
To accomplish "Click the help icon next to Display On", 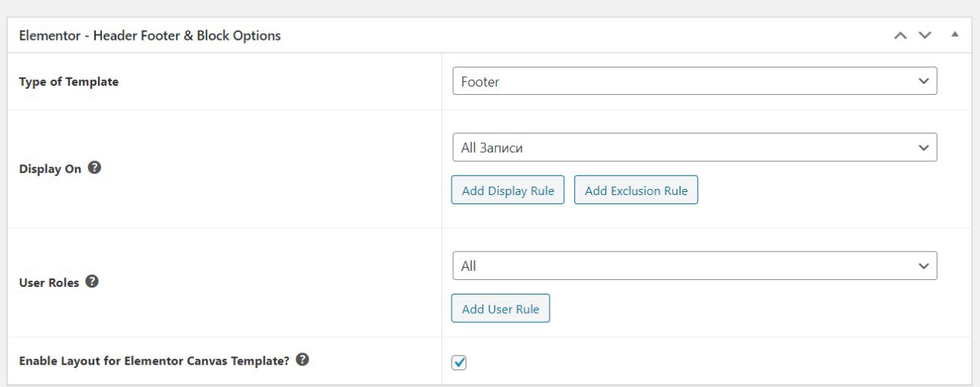I will [94, 167].
